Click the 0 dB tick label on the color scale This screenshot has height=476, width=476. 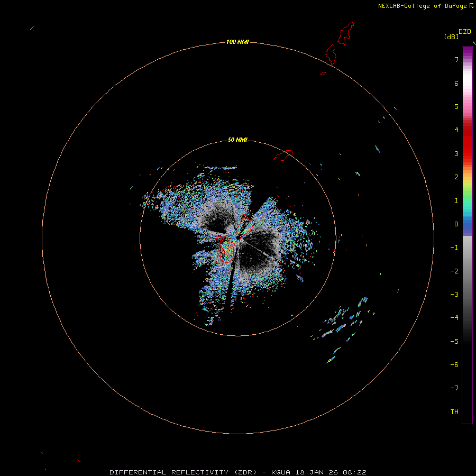click(x=456, y=224)
